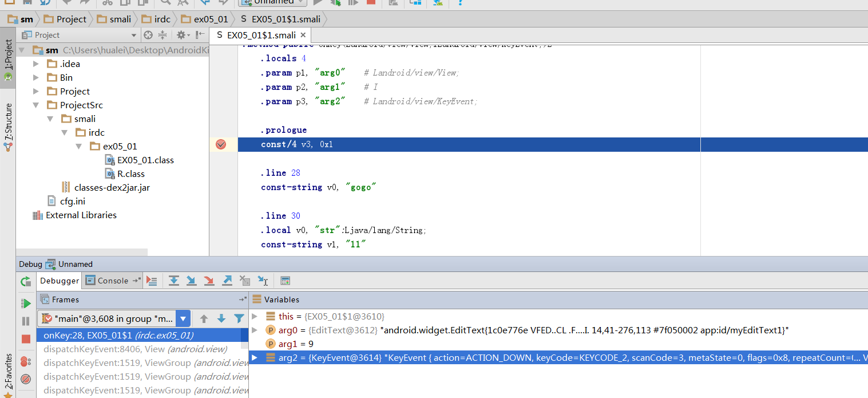The image size is (868, 398).
Task: Click the irdc breadcrumb
Action: pyautogui.click(x=156, y=19)
